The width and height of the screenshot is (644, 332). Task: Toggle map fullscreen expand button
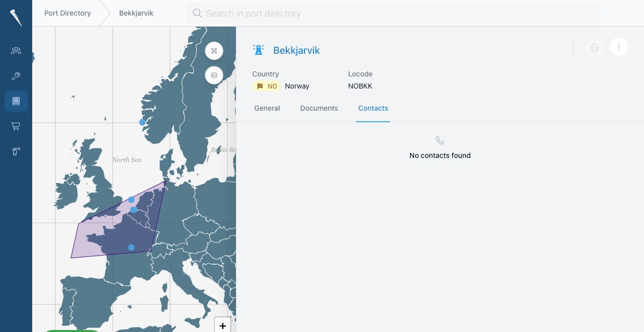pyautogui.click(x=214, y=51)
